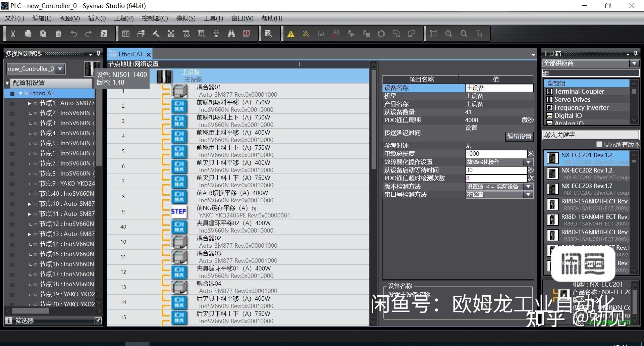Select Digital IO group
644x346 pixels.
(568, 115)
